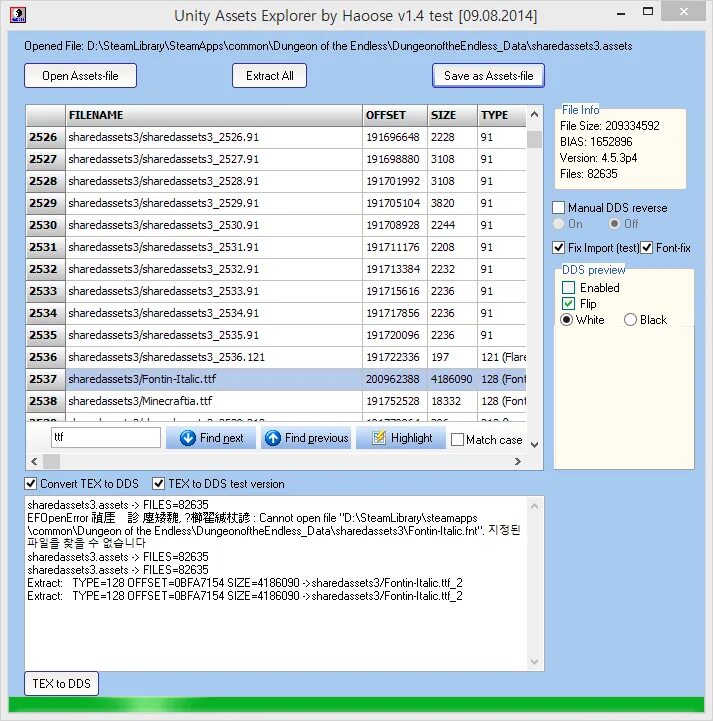Image resolution: width=713 pixels, height=721 pixels.
Task: Select row sharedassets3_2535.91
Action: click(276, 335)
